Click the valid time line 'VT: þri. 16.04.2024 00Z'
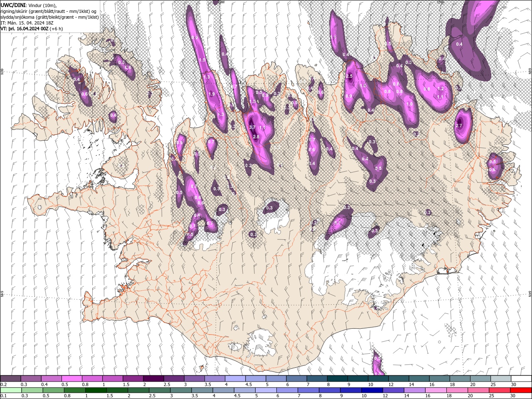The height and width of the screenshot is (399, 532). [x=25, y=29]
